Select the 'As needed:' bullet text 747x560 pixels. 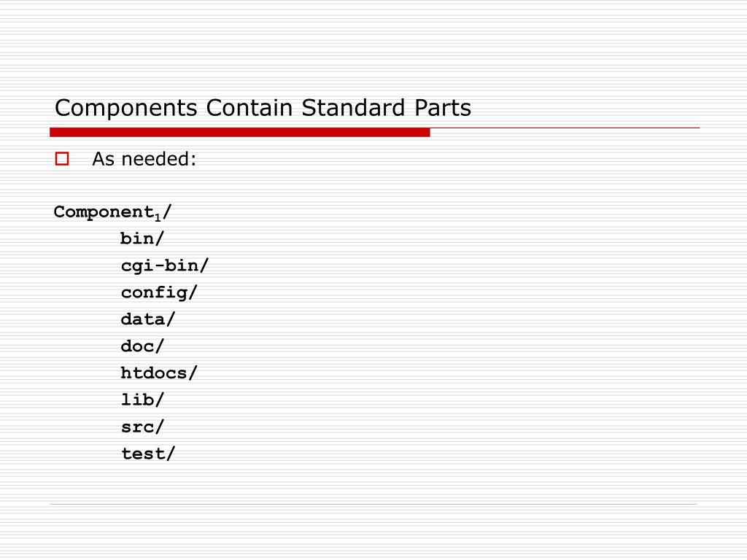(x=144, y=159)
